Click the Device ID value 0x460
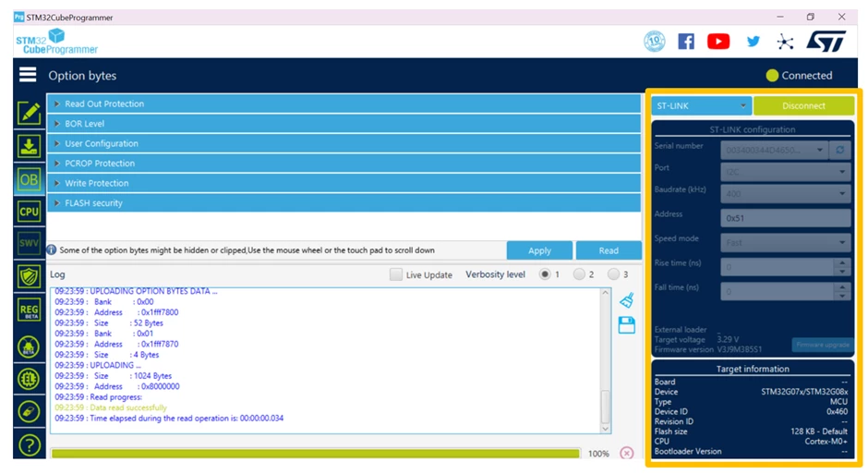 point(837,411)
